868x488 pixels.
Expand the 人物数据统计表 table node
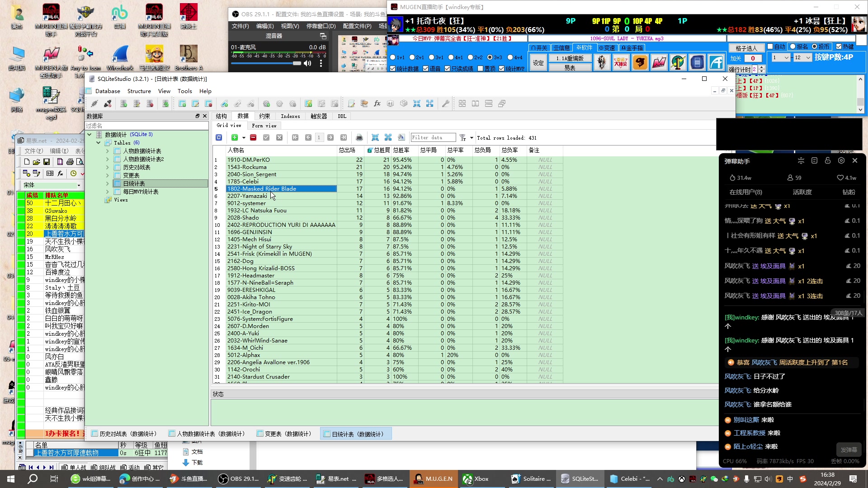coord(108,151)
